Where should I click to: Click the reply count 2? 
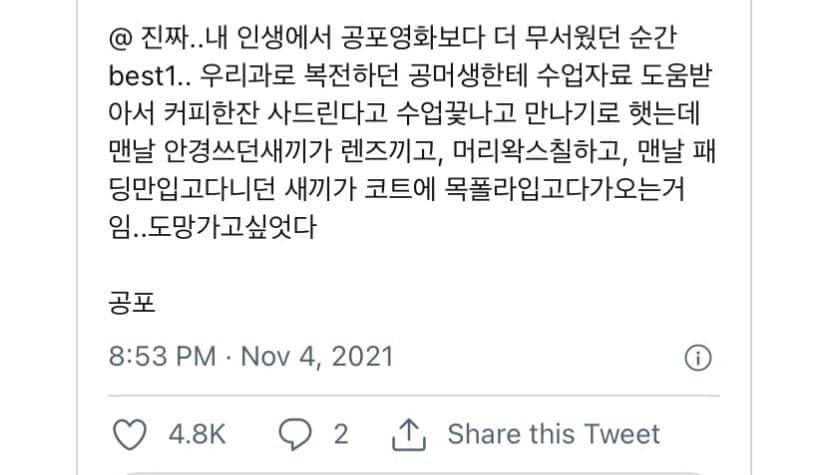340,434
